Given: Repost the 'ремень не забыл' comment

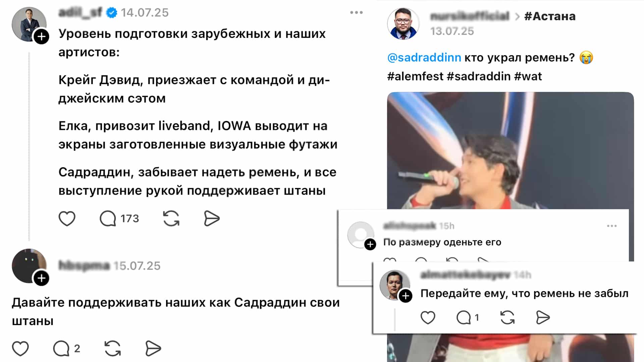Looking at the screenshot, I should click(x=507, y=317).
